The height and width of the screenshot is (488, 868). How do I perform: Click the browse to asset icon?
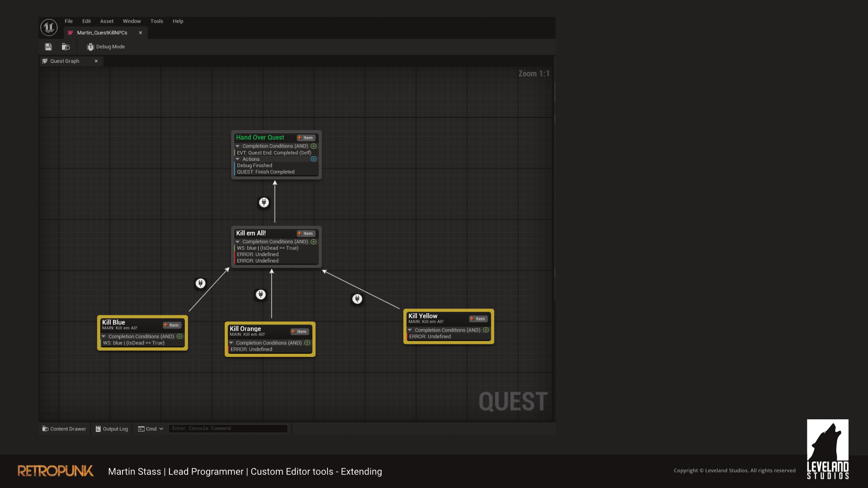[x=66, y=47]
